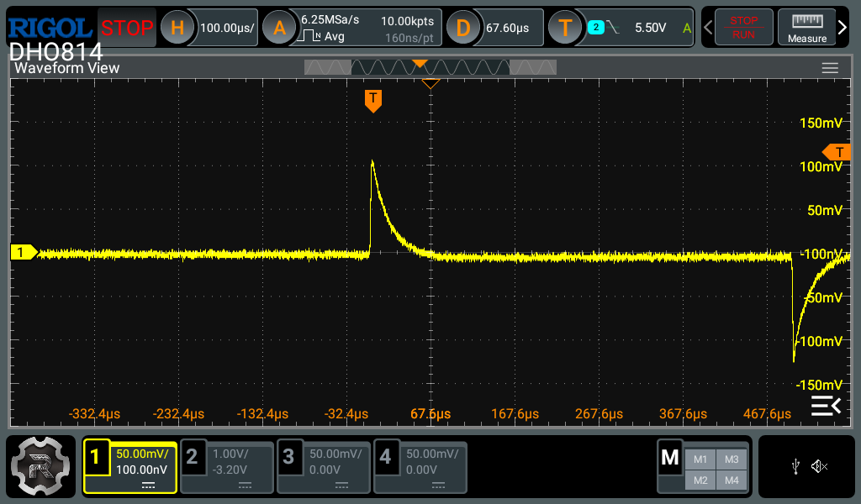861x504 pixels.
Task: Open the Acquisition settings (A icon)
Action: coord(280,28)
